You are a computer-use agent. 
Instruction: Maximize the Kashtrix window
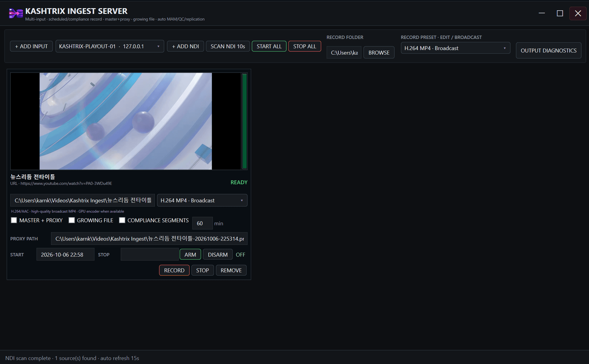[x=560, y=13]
